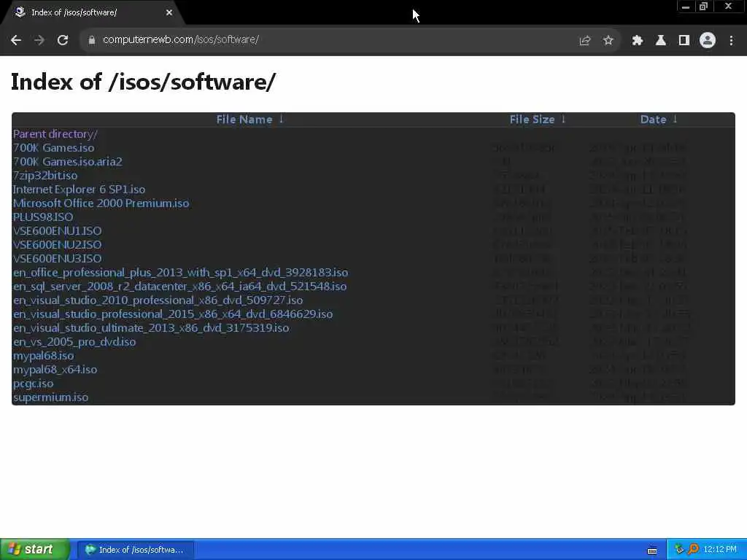747x560 pixels.
Task: Download 7zip32bit.iso
Action: [x=44, y=176]
